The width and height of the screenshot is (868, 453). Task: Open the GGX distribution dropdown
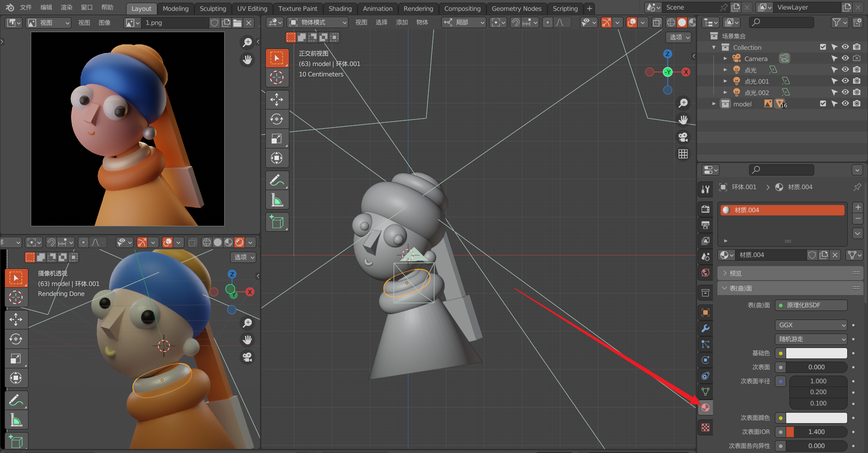tap(811, 325)
